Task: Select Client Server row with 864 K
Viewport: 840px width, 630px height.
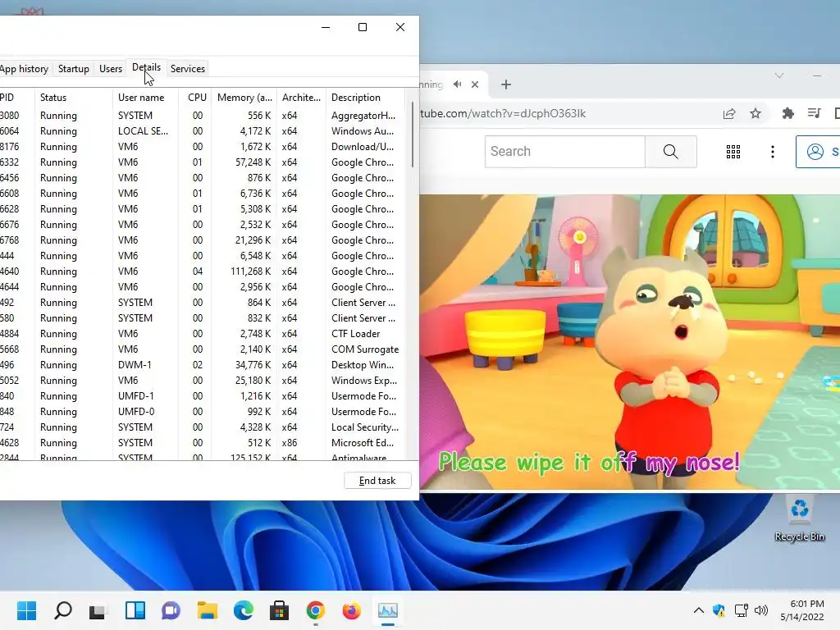Action: click(x=203, y=303)
